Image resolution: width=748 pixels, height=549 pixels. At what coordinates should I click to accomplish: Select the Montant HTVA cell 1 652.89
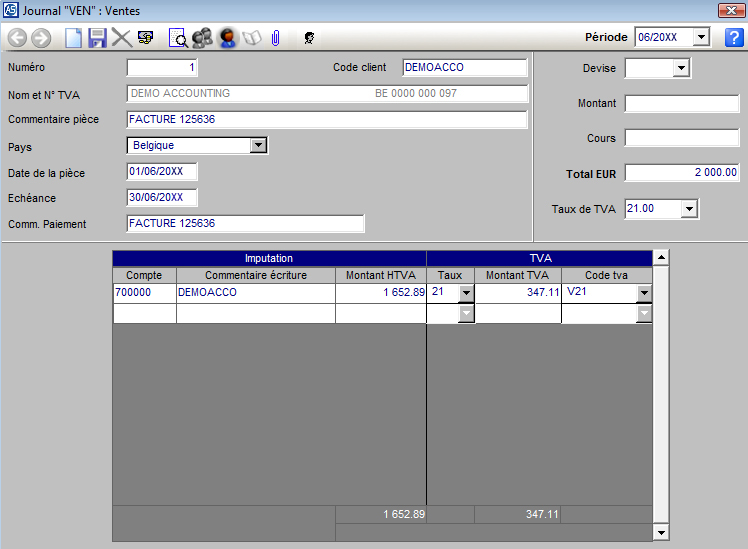(x=381, y=293)
